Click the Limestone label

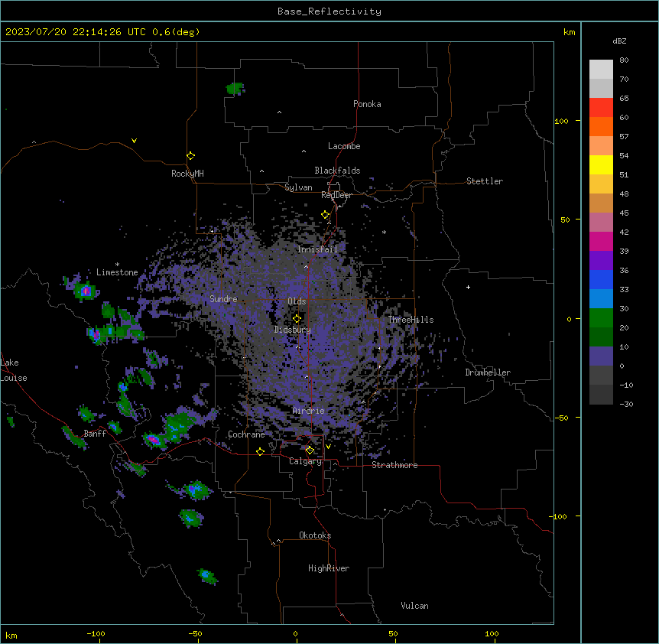point(117,272)
